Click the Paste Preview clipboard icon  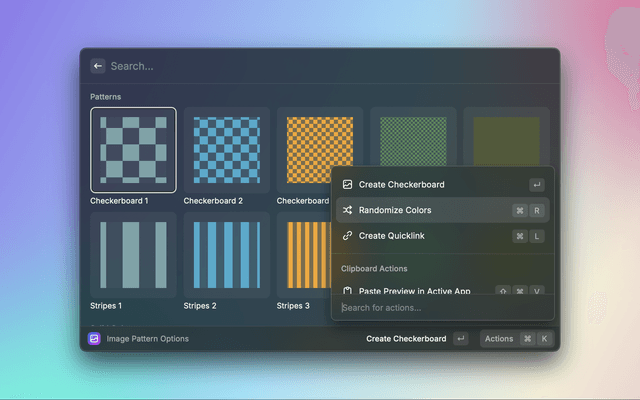pos(347,291)
